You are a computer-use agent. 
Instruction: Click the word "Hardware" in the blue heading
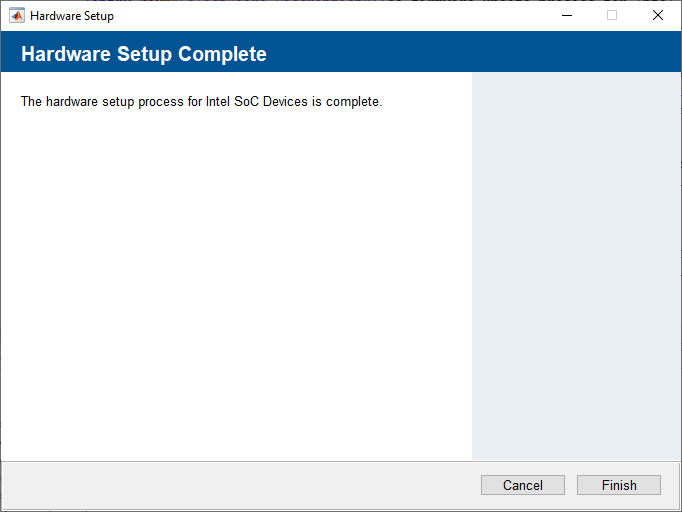pos(63,54)
